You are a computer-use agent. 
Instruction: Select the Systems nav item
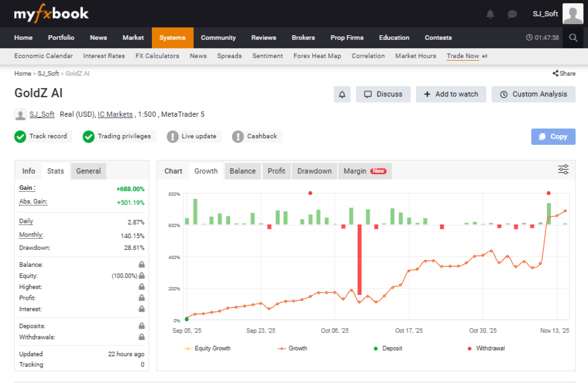[x=173, y=38]
